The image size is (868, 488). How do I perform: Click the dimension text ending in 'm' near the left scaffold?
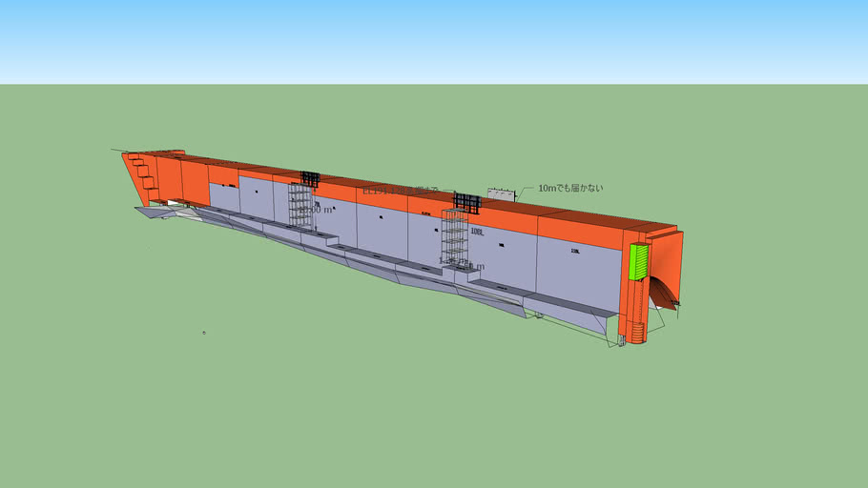click(316, 211)
